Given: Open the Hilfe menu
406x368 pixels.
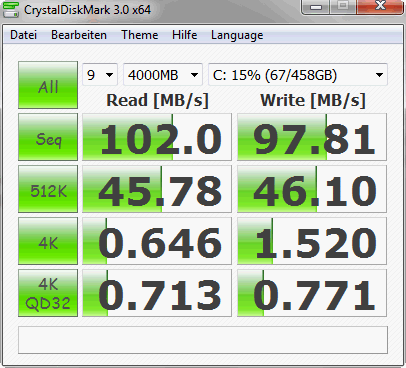Looking at the screenshot, I should click(x=184, y=35).
